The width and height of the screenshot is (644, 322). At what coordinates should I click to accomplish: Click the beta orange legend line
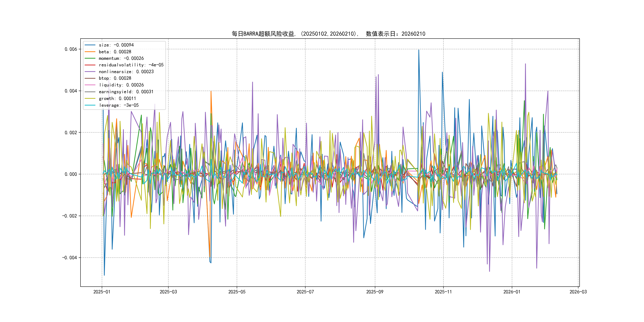click(x=90, y=52)
